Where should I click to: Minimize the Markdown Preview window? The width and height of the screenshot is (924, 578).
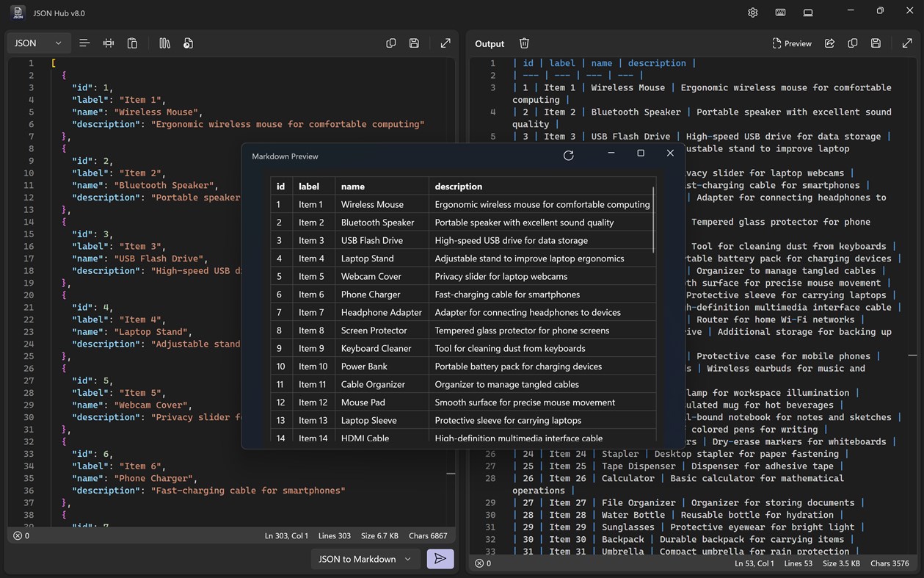pos(611,153)
